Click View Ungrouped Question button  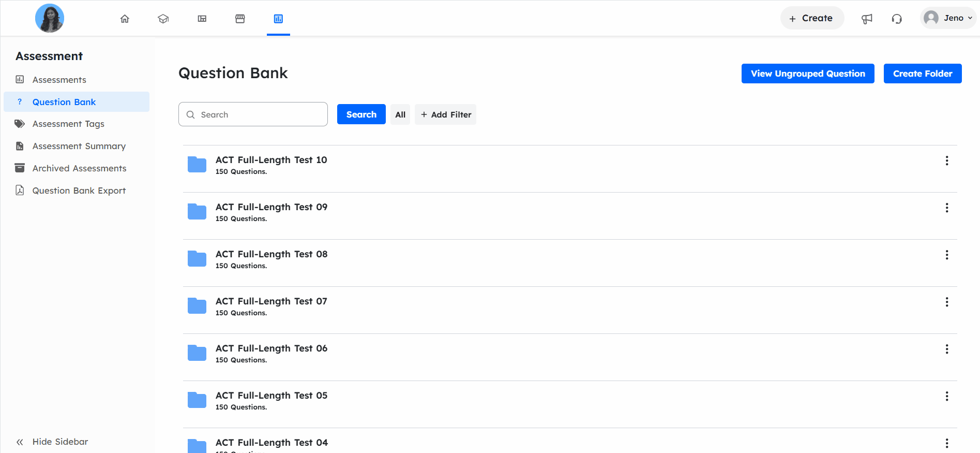pyautogui.click(x=808, y=74)
